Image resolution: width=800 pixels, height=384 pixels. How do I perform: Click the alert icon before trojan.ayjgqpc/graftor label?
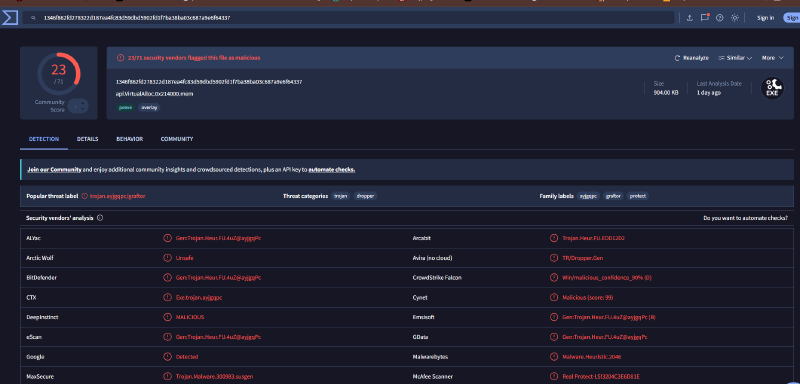pos(85,196)
